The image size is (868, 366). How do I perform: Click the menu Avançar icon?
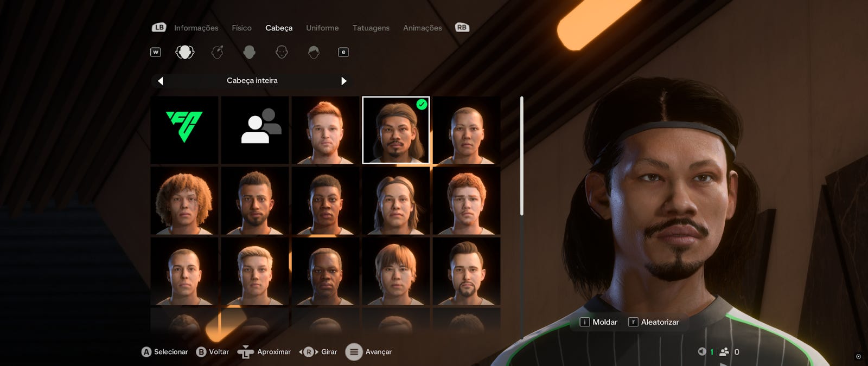coord(354,352)
